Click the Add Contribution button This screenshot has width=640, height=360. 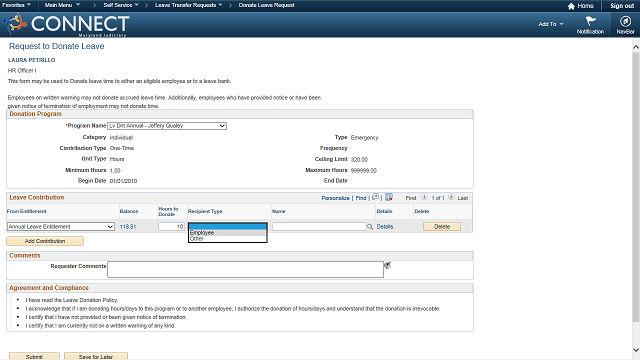(45, 241)
